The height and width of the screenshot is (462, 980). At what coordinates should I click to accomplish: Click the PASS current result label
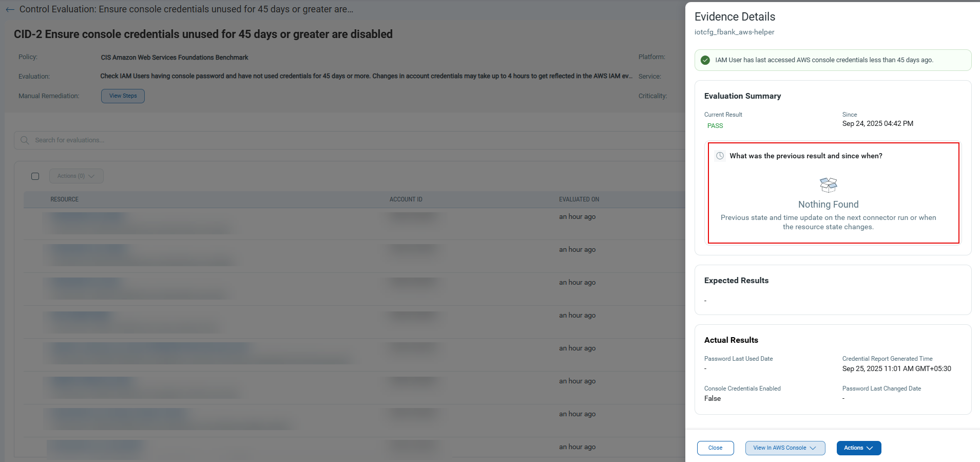tap(715, 126)
